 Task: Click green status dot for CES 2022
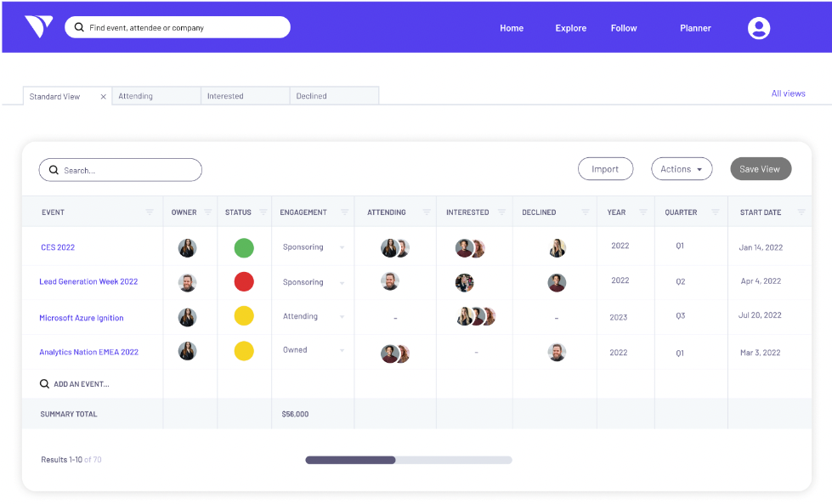[244, 248]
